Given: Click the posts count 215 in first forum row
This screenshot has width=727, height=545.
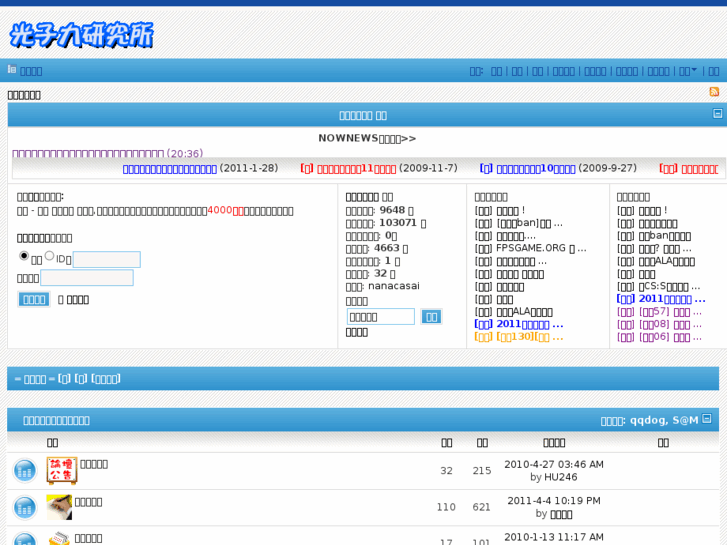Looking at the screenshot, I should tap(482, 471).
